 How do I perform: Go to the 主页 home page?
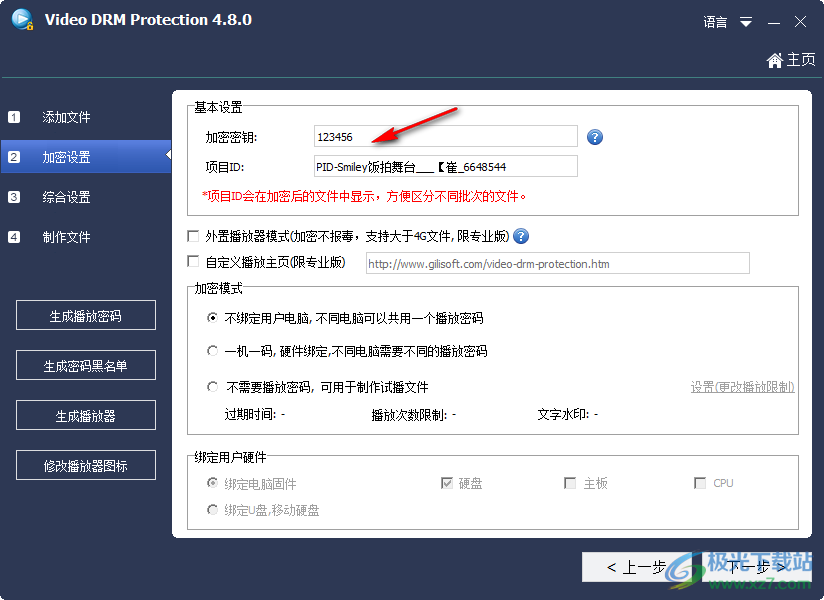tap(801, 60)
